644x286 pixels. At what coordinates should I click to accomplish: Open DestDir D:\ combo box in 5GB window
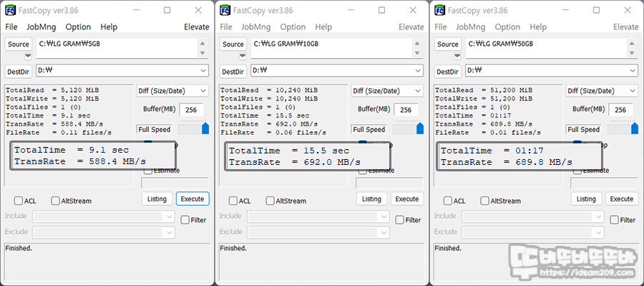122,70
